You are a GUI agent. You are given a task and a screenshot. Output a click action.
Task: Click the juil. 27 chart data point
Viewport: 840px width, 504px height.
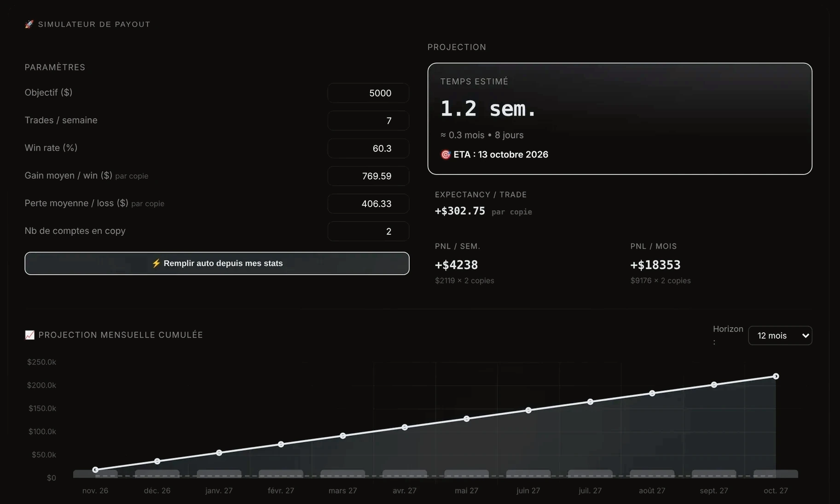[591, 402]
